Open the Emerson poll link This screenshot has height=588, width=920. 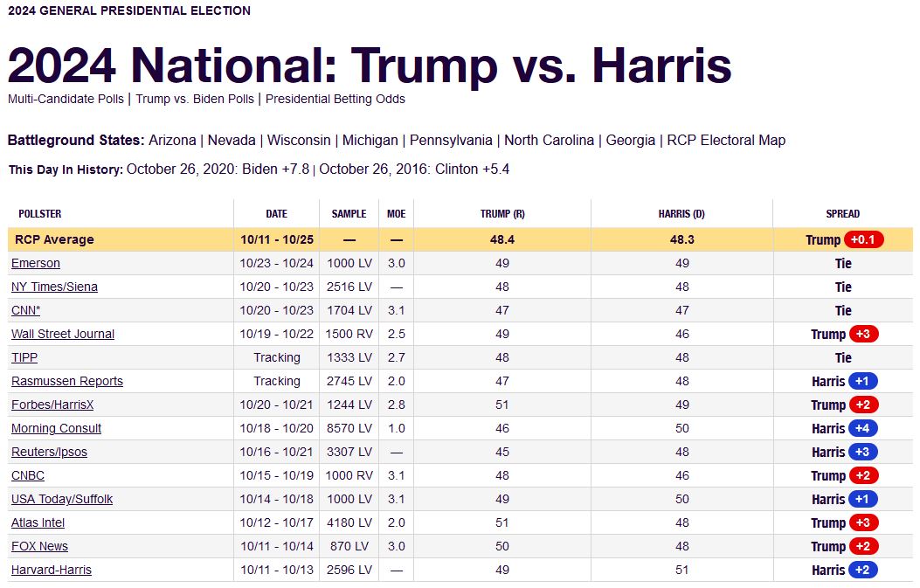pyautogui.click(x=36, y=263)
